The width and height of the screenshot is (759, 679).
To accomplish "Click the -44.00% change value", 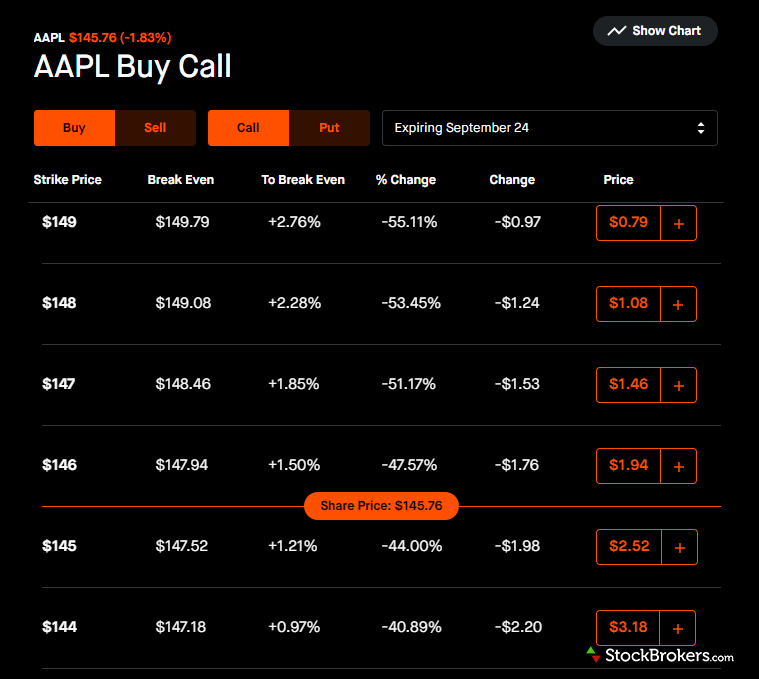I will coord(411,546).
